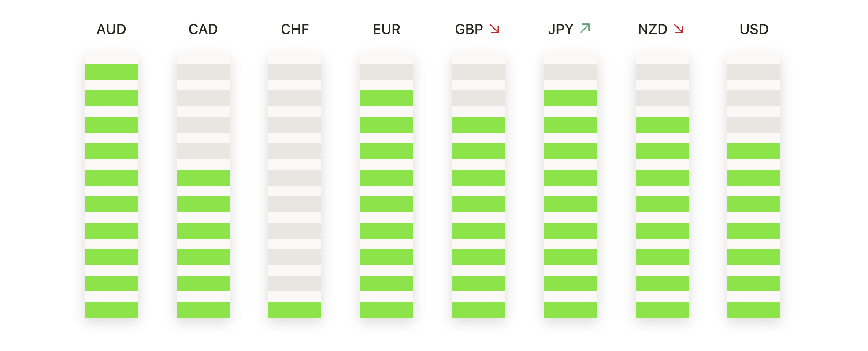Click the red down arrow beside GBP
This screenshot has width=868, height=351.
[495, 29]
